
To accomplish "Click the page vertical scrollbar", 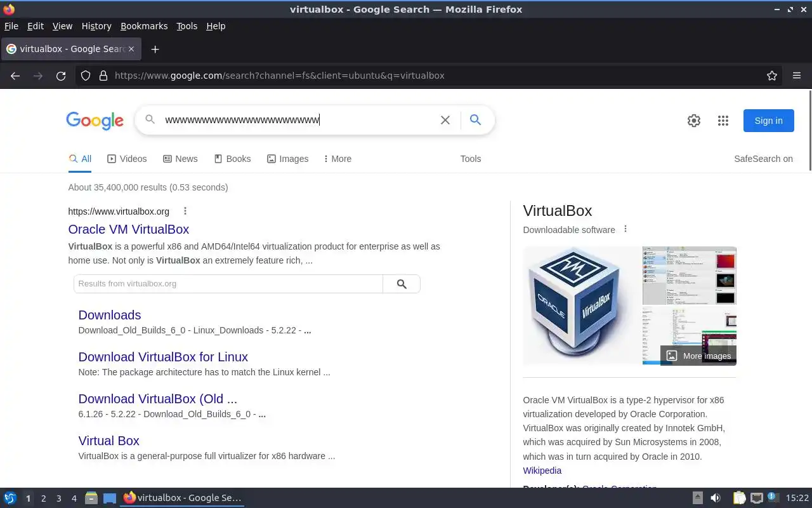I will click(809, 130).
